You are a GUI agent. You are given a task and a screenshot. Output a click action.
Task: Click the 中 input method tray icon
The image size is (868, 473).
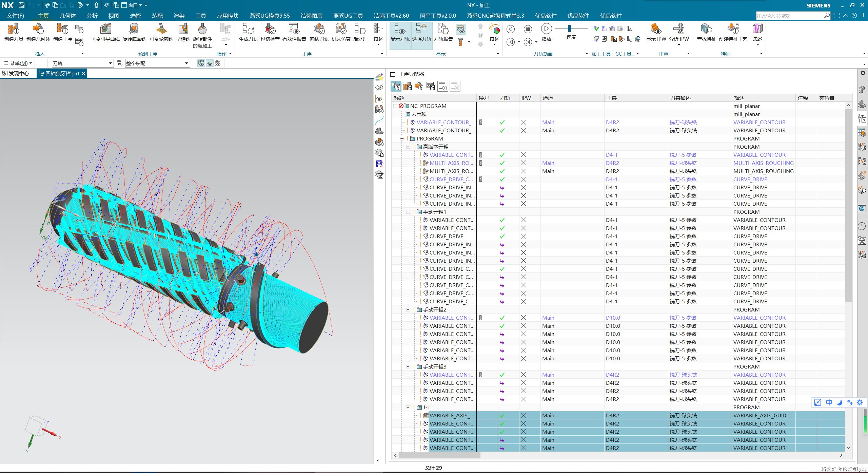coord(829,402)
